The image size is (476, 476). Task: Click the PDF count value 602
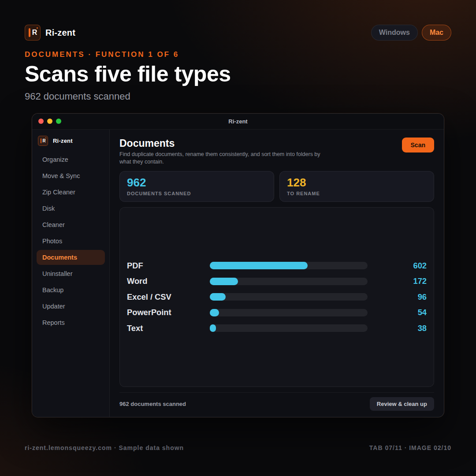pyautogui.click(x=420, y=266)
